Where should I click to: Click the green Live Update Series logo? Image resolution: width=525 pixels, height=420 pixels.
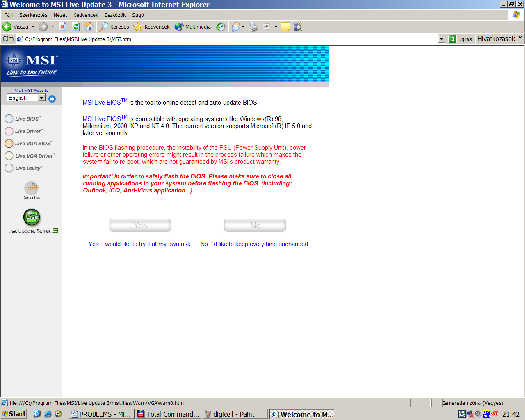32,217
